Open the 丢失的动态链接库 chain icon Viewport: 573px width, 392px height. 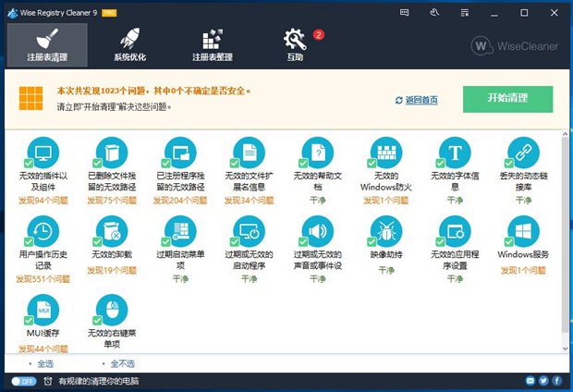(524, 153)
